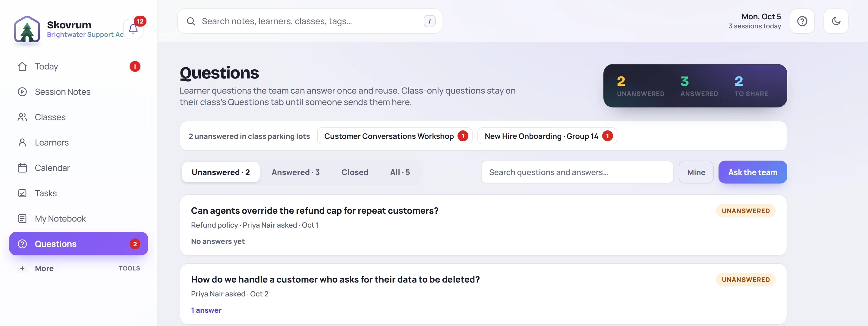
Task: Click the Calendar icon
Action: (22, 168)
